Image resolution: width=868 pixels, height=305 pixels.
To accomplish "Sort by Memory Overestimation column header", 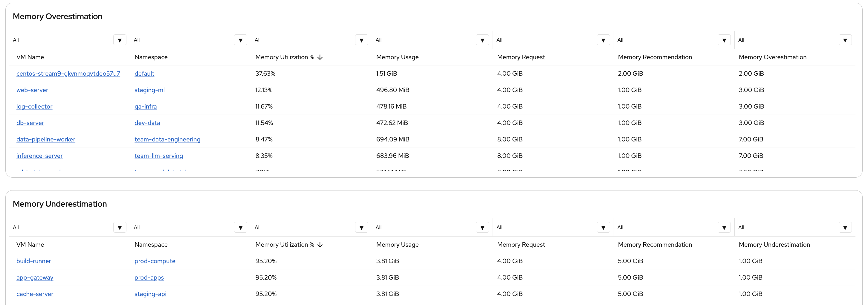I will pyautogui.click(x=773, y=57).
